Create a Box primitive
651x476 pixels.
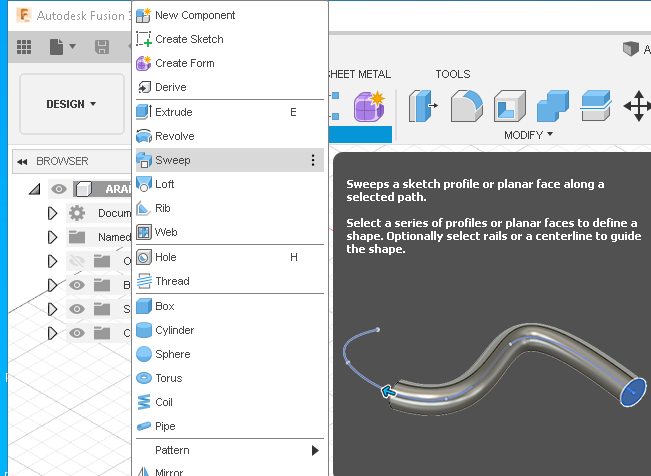point(230,306)
